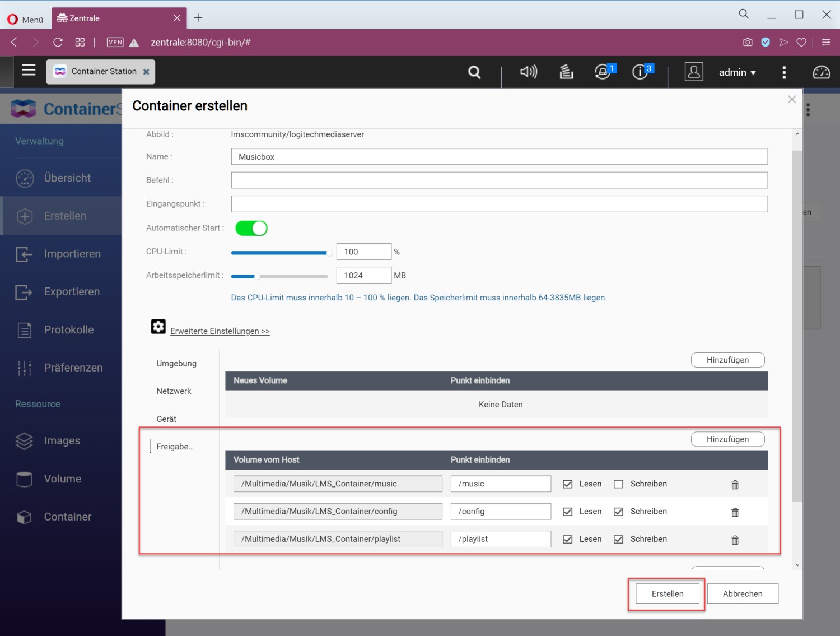Delete the /playlist shared folder row
This screenshot has height=636, width=840.
(735, 540)
